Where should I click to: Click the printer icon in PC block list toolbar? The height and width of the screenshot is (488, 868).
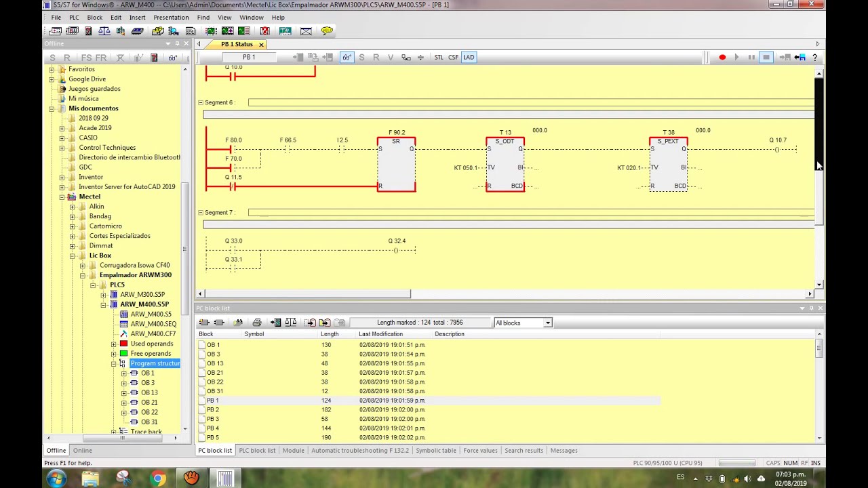pos(257,322)
